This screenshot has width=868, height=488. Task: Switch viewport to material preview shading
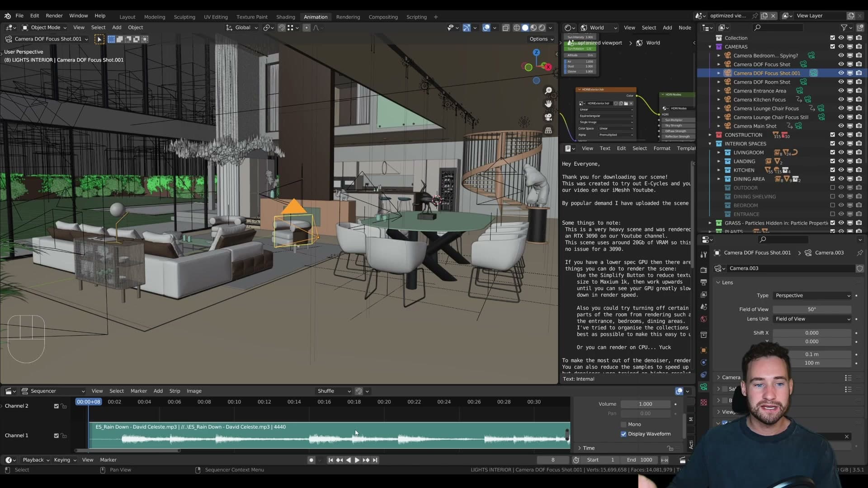click(x=533, y=28)
